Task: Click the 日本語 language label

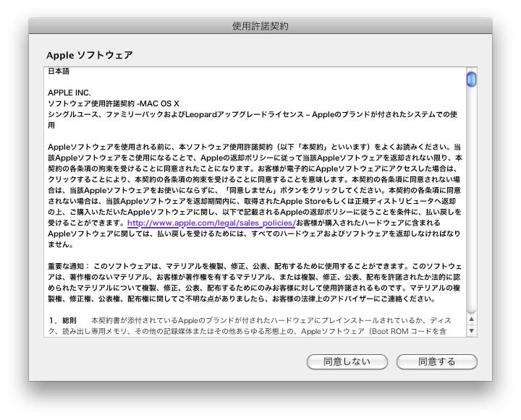Action: pos(59,72)
